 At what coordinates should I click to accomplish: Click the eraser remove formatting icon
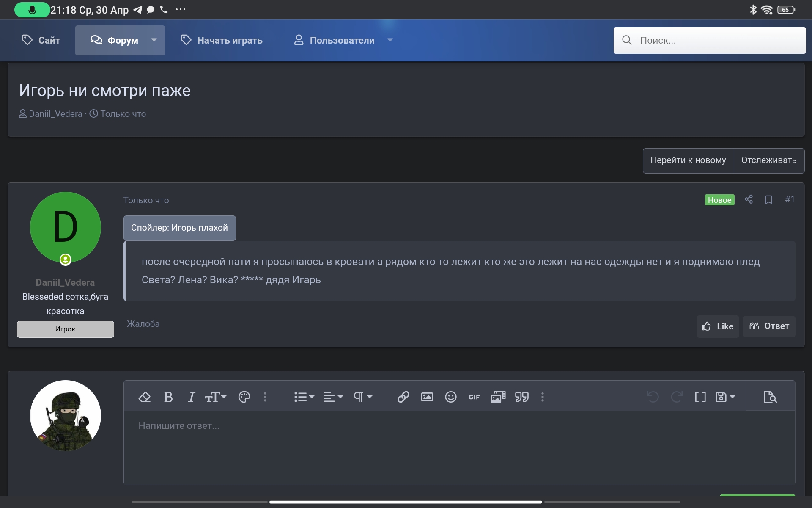point(145,397)
